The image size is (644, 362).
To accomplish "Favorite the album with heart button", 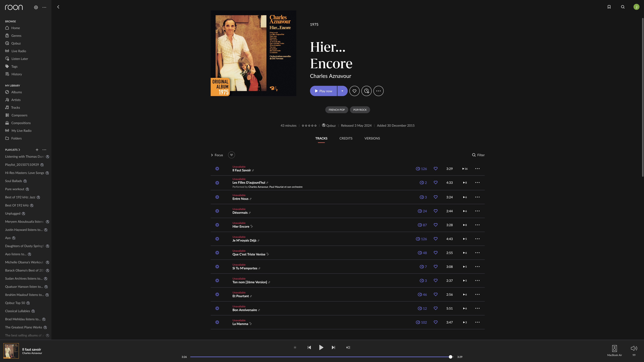I will coord(355,91).
